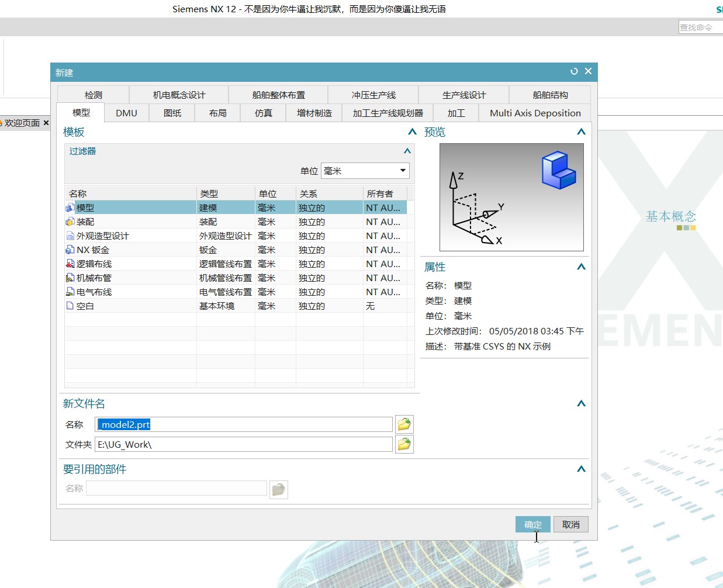Screen dimensions: 723x588
Task: Sort templates by 单位 column header
Action: click(x=275, y=193)
